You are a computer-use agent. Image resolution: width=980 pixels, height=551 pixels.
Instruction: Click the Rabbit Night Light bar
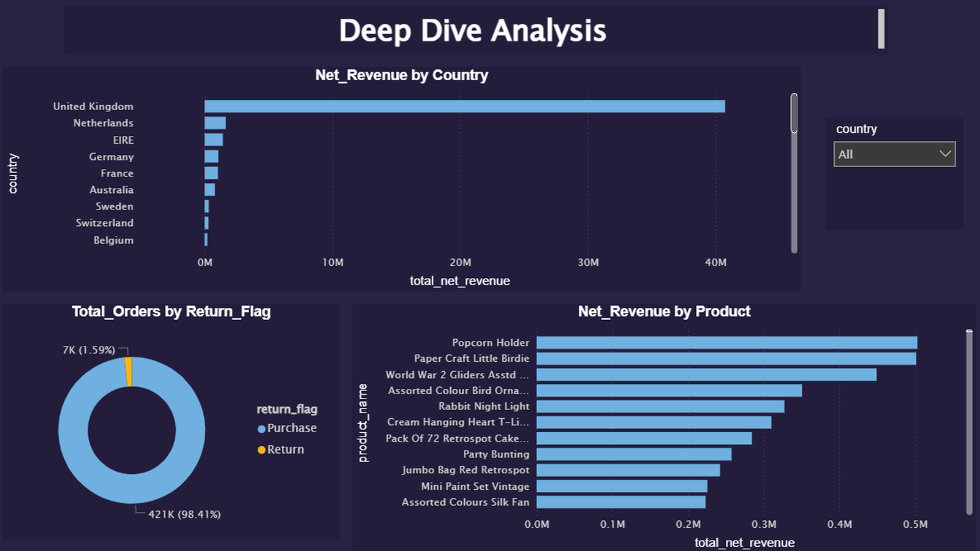click(660, 407)
